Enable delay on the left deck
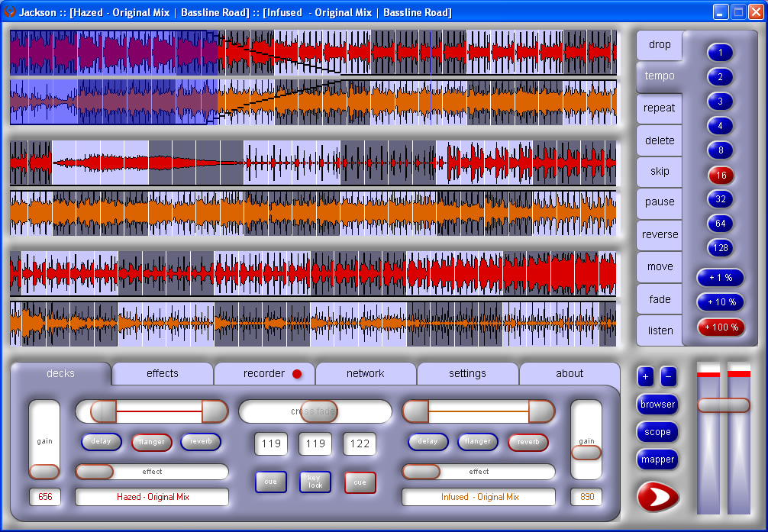 click(101, 441)
